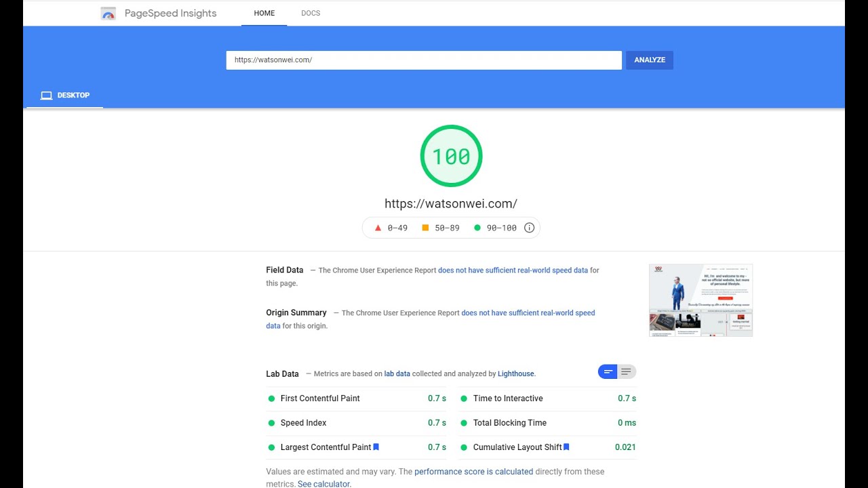868x488 pixels.
Task: Click the First Contentful Paint label
Action: click(x=320, y=399)
